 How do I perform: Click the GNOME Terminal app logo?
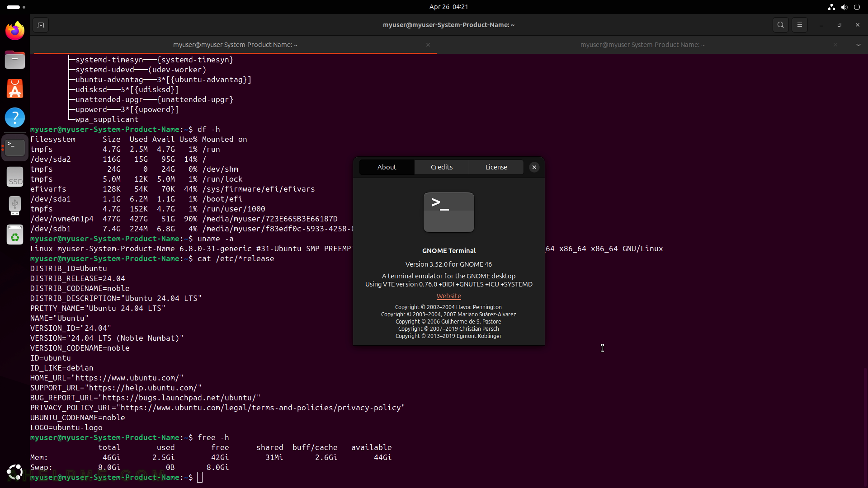pos(449,212)
